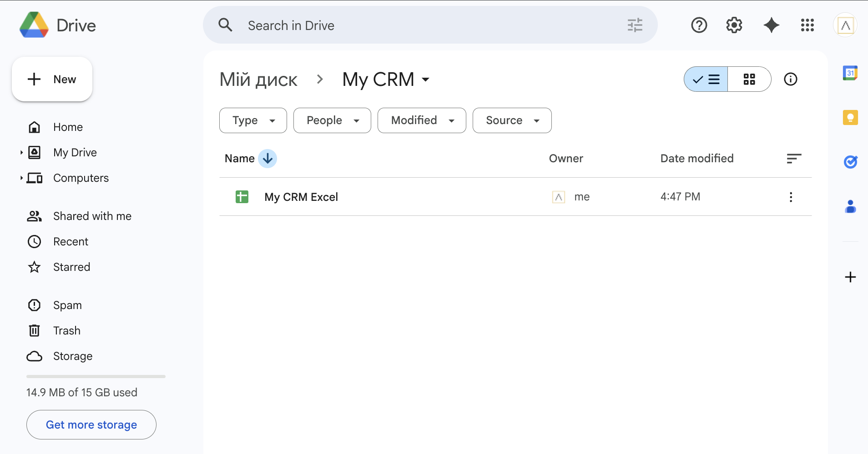Open Google Calendar side panel icon
Image resolution: width=868 pixels, height=454 pixels.
click(x=850, y=73)
